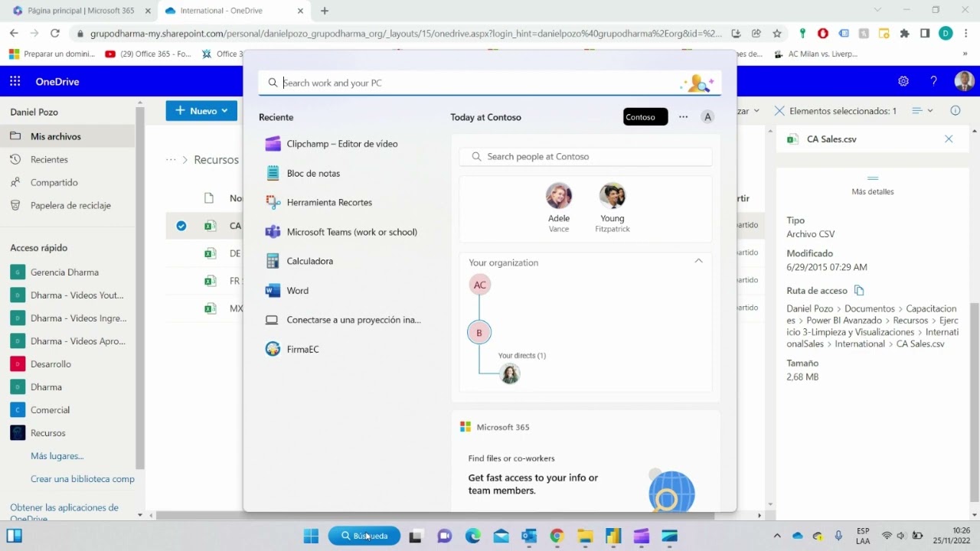Uncheck the selected CA file row
Image resolution: width=980 pixels, height=551 pixels.
click(181, 226)
